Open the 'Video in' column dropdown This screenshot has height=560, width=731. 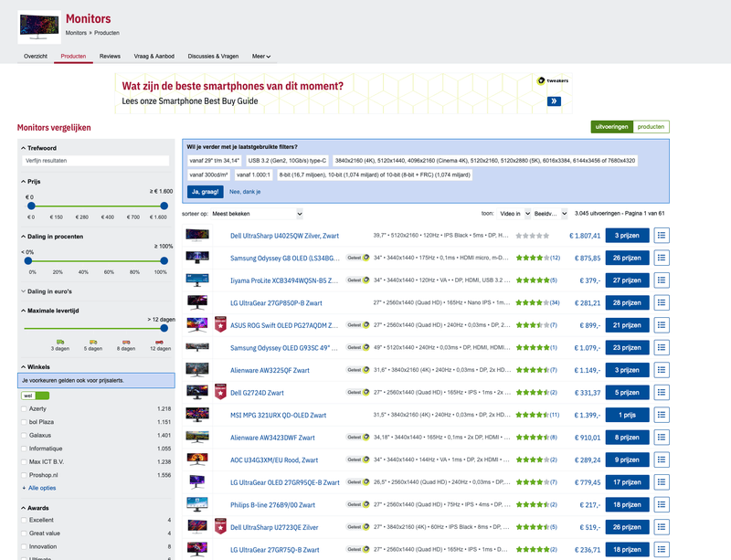click(x=514, y=214)
